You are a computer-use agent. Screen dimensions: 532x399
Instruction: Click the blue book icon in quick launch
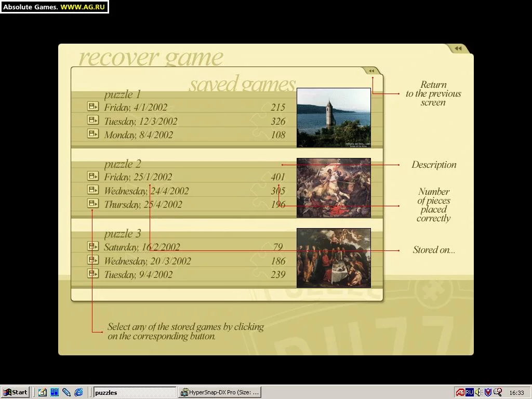click(55, 392)
